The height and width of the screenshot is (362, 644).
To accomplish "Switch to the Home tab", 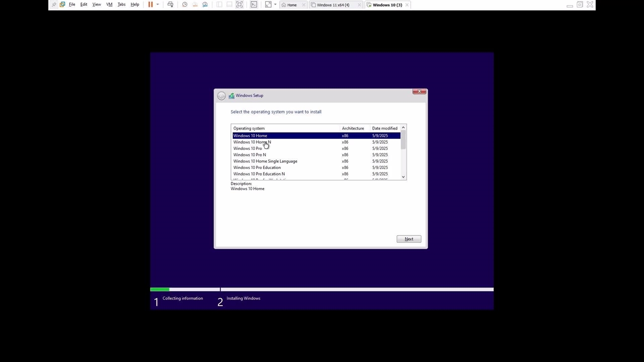I will (x=292, y=5).
